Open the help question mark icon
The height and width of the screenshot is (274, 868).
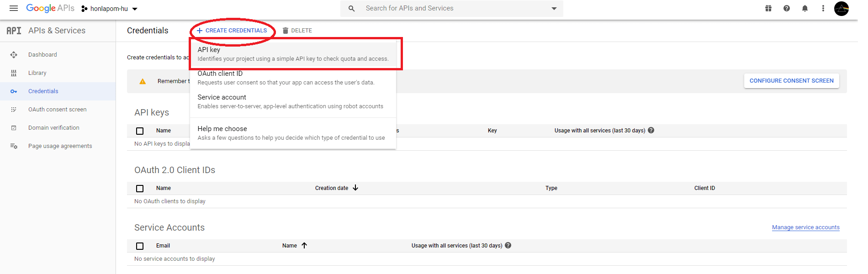(787, 8)
